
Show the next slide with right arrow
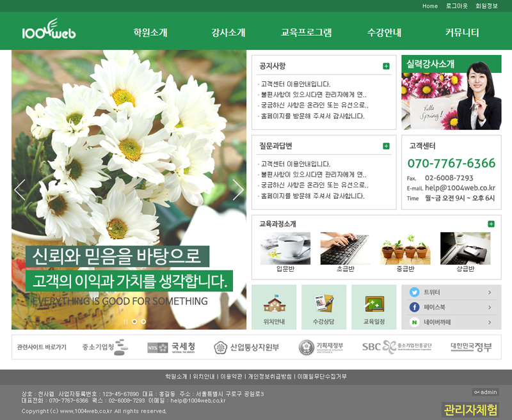pyautogui.click(x=238, y=189)
